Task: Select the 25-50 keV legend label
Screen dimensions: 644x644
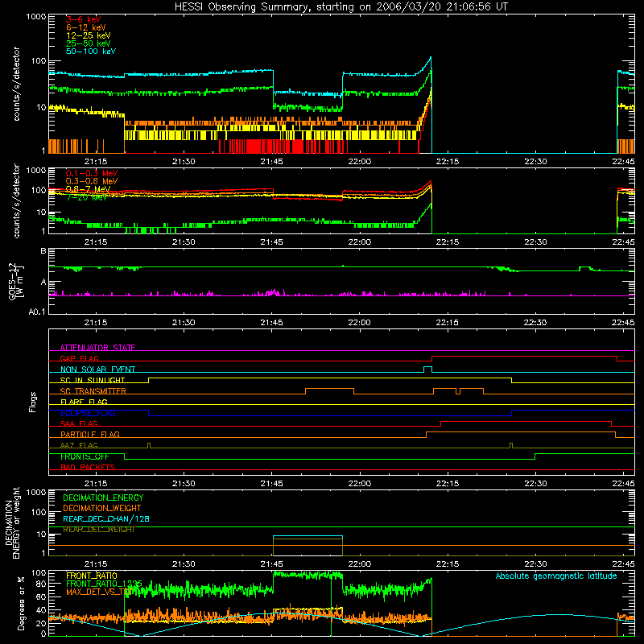Action: pos(89,43)
